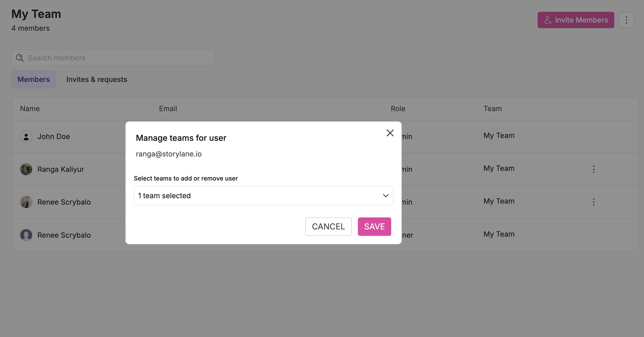Click the photo avatar of Renee Scrybalo
The width and height of the screenshot is (644, 337).
pos(26,202)
